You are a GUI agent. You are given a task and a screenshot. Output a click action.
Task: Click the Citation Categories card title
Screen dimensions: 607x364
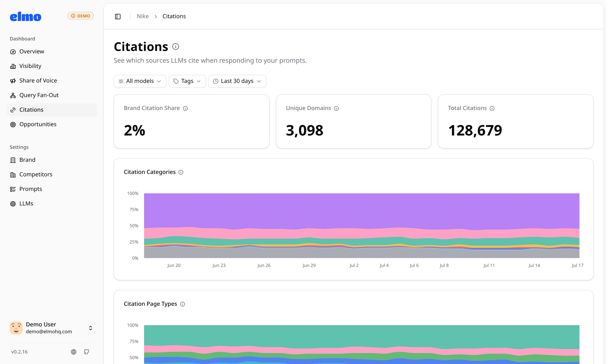tap(150, 172)
